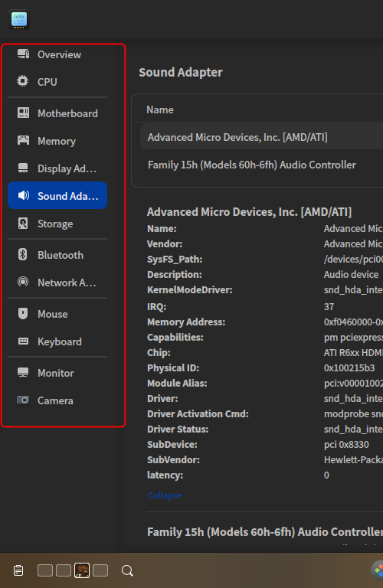
Task: Select the Display Adapter icon
Action: point(23,168)
